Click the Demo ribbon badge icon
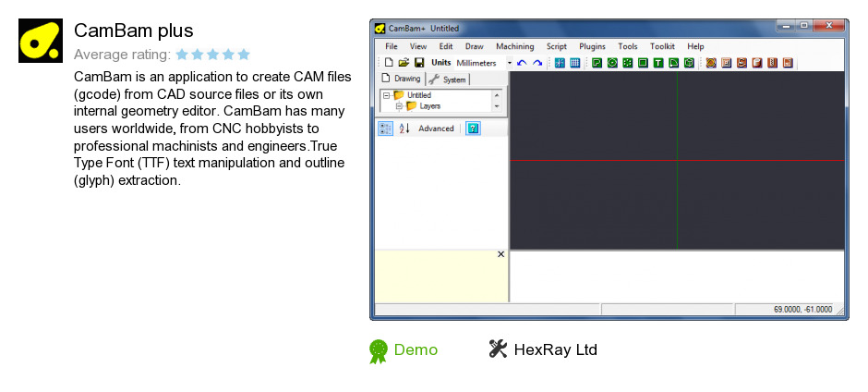The image size is (868, 392). tap(379, 351)
